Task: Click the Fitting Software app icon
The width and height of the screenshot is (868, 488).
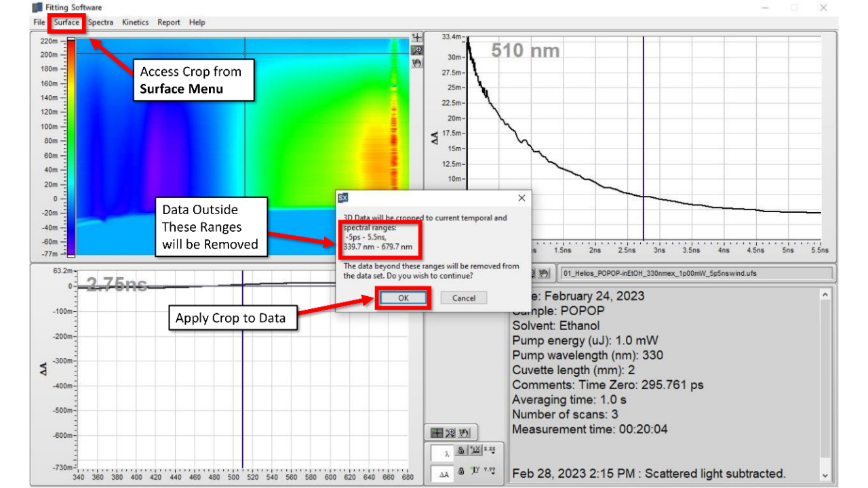Action: tap(37, 7)
